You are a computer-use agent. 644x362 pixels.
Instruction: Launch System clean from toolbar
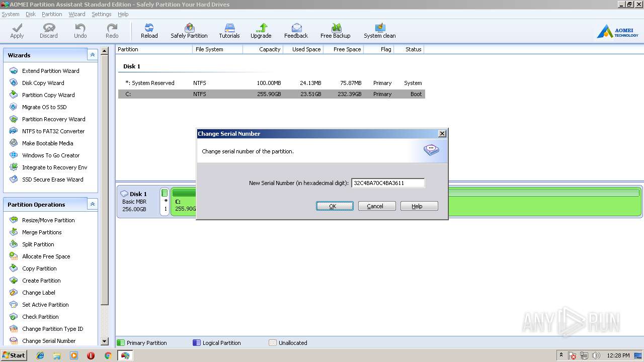[380, 31]
